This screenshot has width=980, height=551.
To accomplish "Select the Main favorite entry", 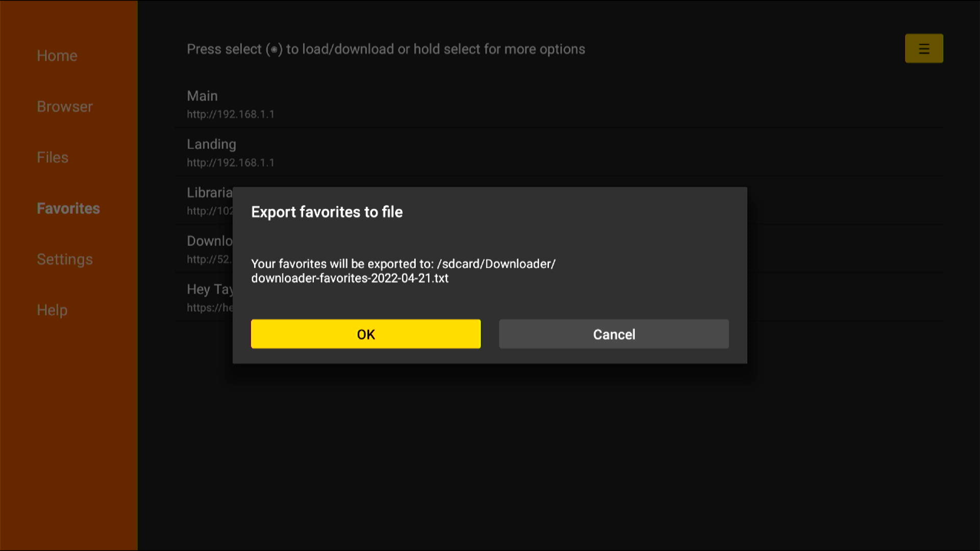I will point(202,96).
